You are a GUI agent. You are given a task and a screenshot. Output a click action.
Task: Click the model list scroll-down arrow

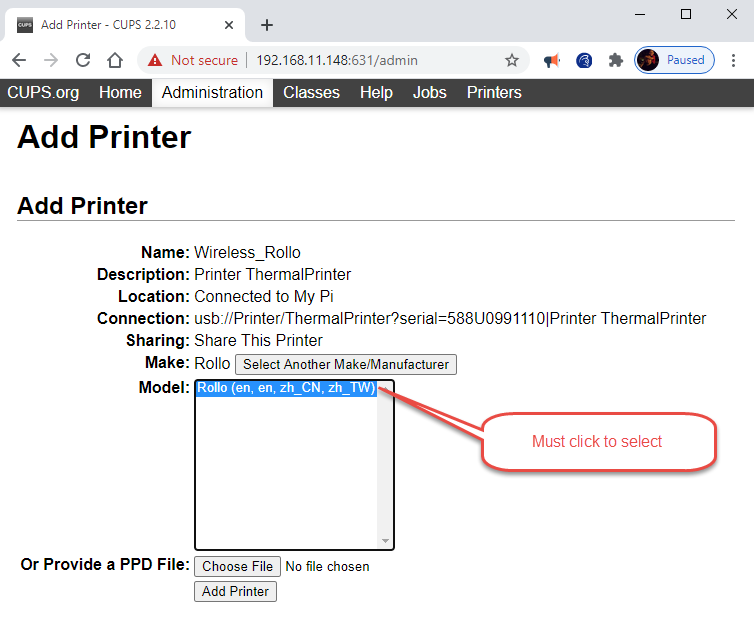coord(385,541)
